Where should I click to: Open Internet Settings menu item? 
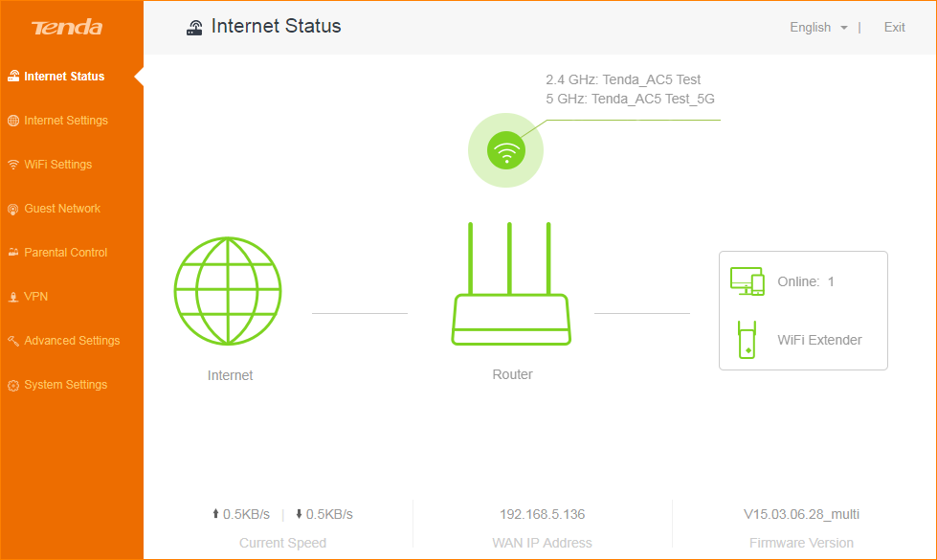point(65,121)
